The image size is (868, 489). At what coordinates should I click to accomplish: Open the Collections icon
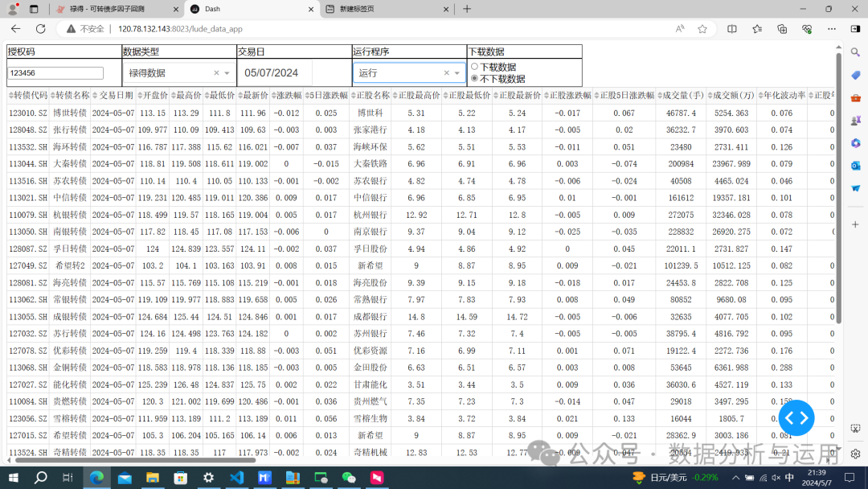click(782, 29)
